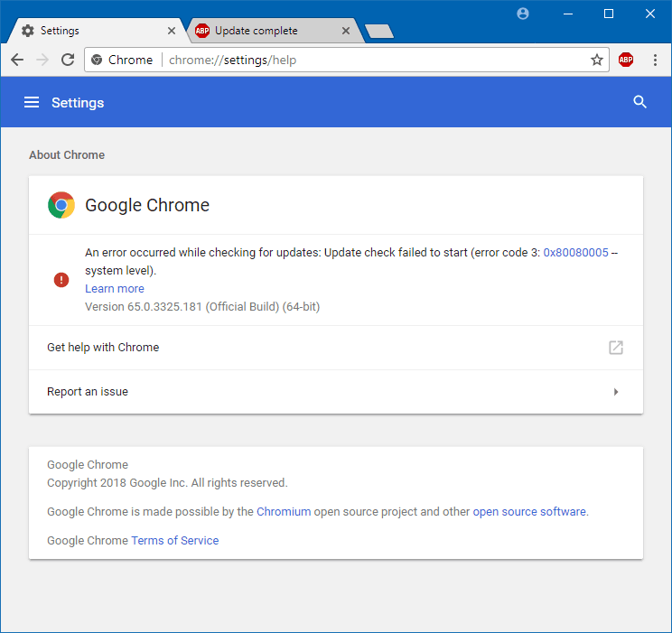The height and width of the screenshot is (633, 672).
Task: Reload the current page
Action: click(x=68, y=60)
